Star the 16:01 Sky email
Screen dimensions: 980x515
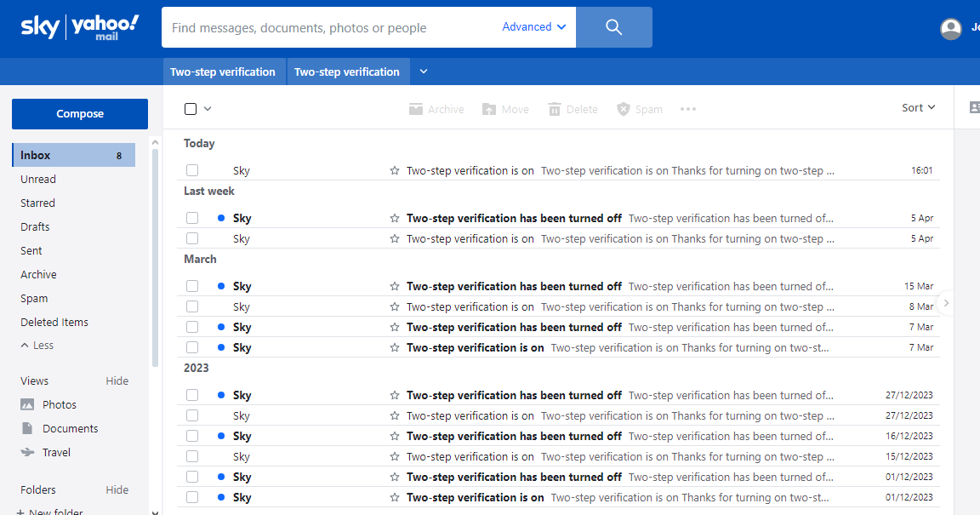(x=395, y=170)
